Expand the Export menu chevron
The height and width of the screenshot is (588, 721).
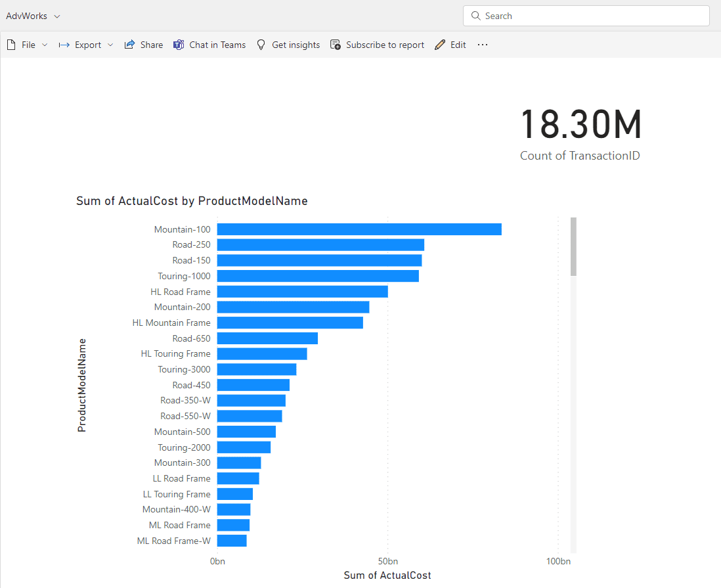pyautogui.click(x=110, y=45)
